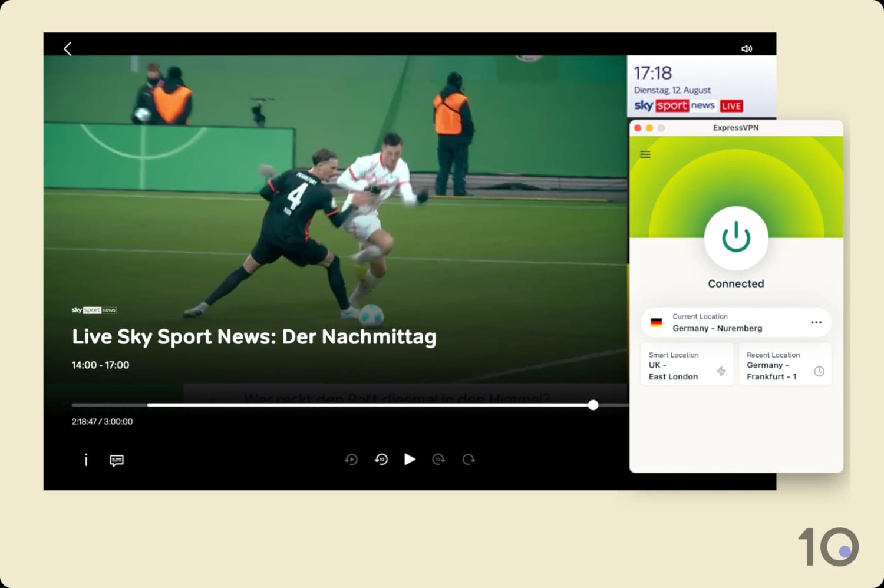
Task: Click the title 'Live Sky Sport News: Der Nachmittag'
Action: coord(254,336)
